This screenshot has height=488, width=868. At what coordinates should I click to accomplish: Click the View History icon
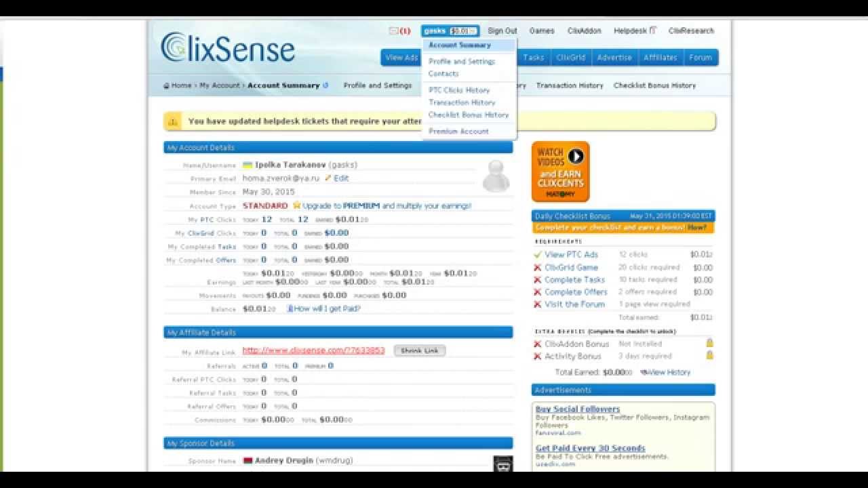(x=644, y=373)
